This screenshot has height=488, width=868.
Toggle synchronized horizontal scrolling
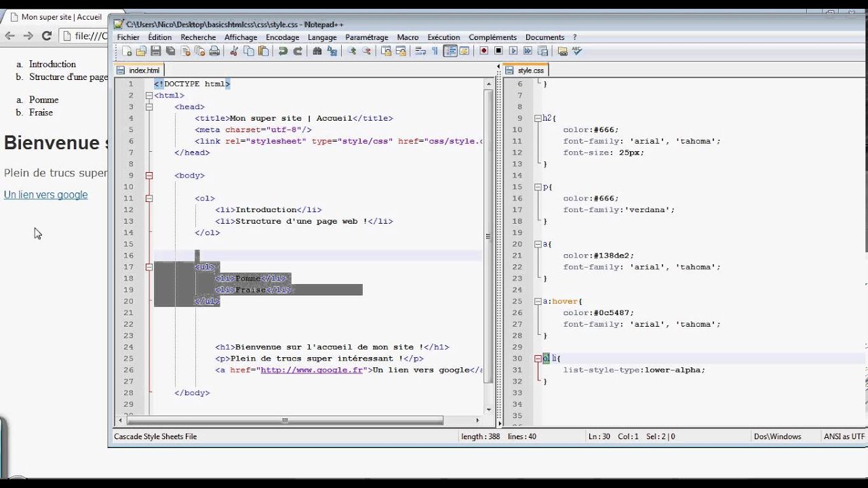tap(401, 51)
